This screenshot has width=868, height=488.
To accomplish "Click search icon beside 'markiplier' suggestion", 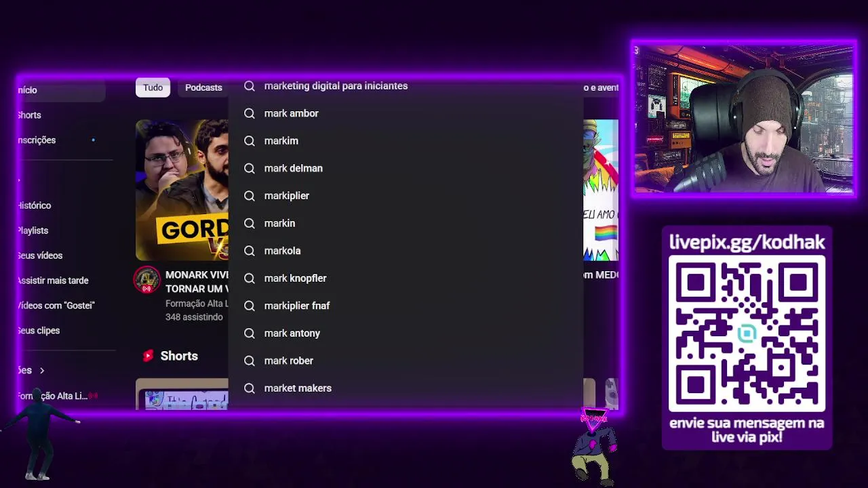I will (250, 196).
